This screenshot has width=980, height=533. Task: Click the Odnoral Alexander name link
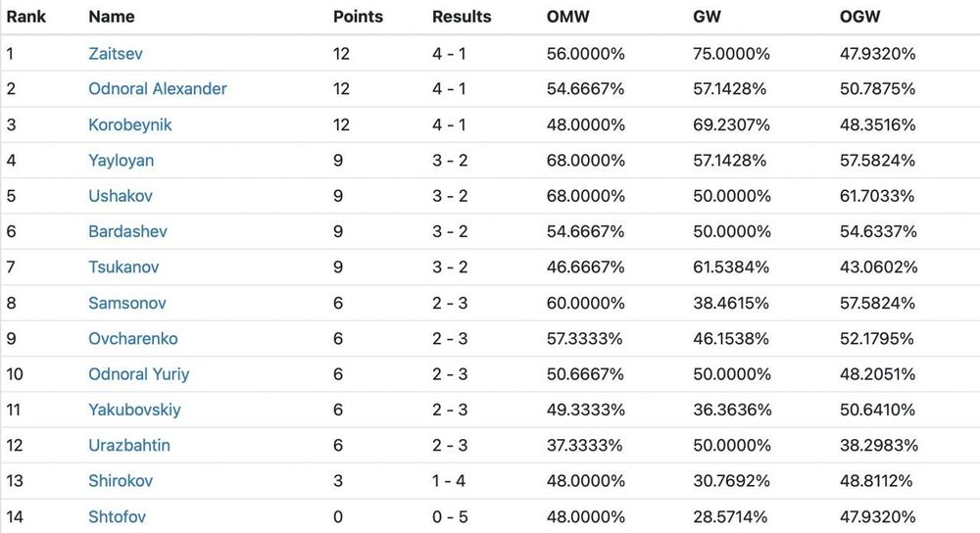tap(158, 89)
